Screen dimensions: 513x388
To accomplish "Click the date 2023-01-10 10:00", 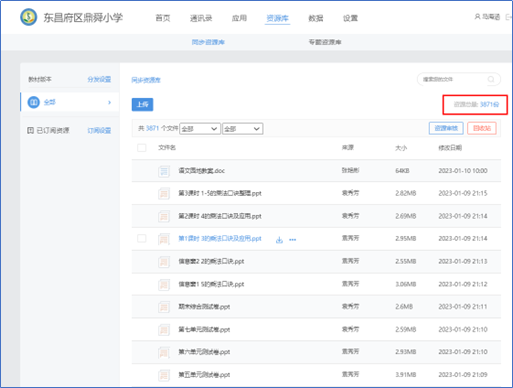I will click(463, 171).
